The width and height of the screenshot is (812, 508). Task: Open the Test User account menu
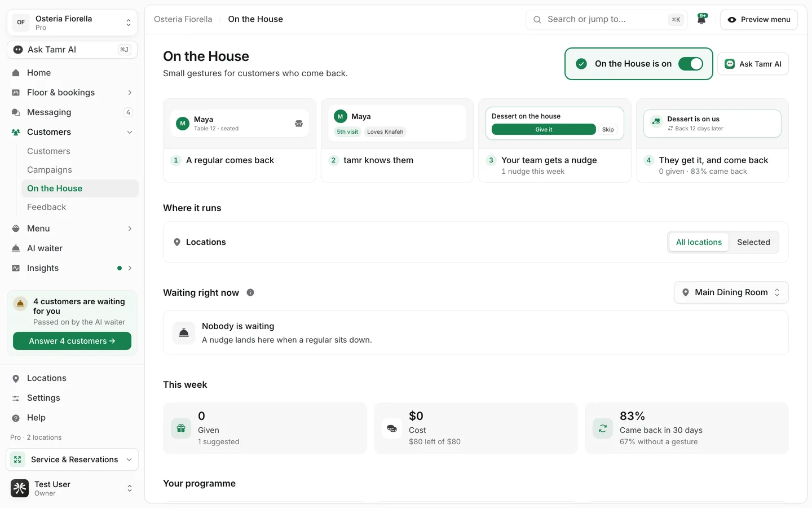[72, 488]
